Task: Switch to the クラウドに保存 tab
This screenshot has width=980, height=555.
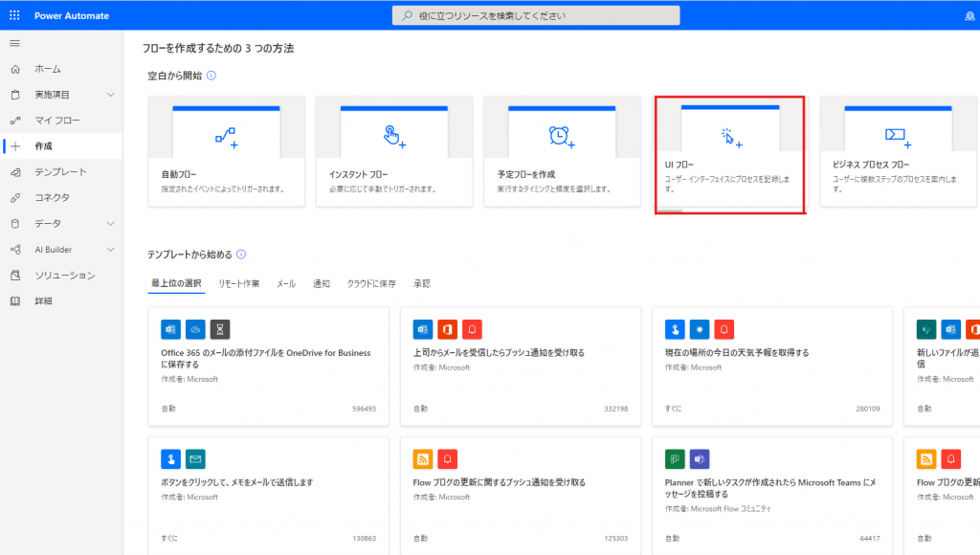Action: coord(371,284)
